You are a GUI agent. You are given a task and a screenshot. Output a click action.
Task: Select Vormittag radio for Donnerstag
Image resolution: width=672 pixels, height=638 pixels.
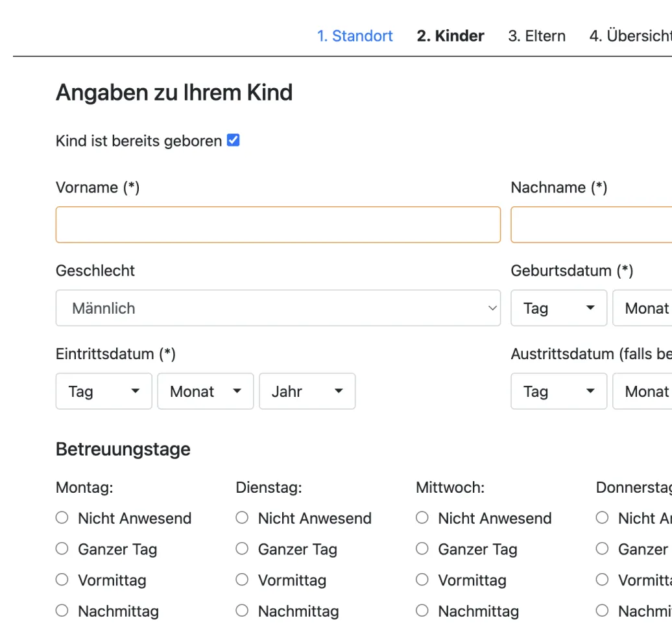click(602, 580)
